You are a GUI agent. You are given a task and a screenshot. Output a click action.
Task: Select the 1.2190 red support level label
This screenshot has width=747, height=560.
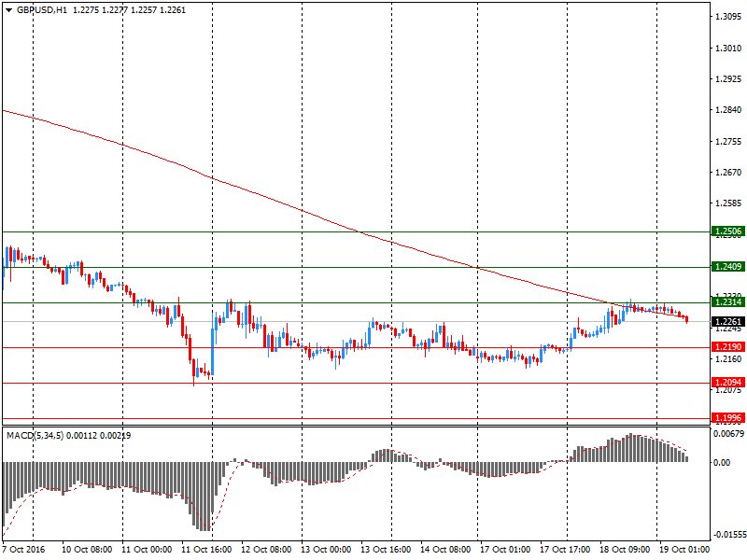coord(728,347)
